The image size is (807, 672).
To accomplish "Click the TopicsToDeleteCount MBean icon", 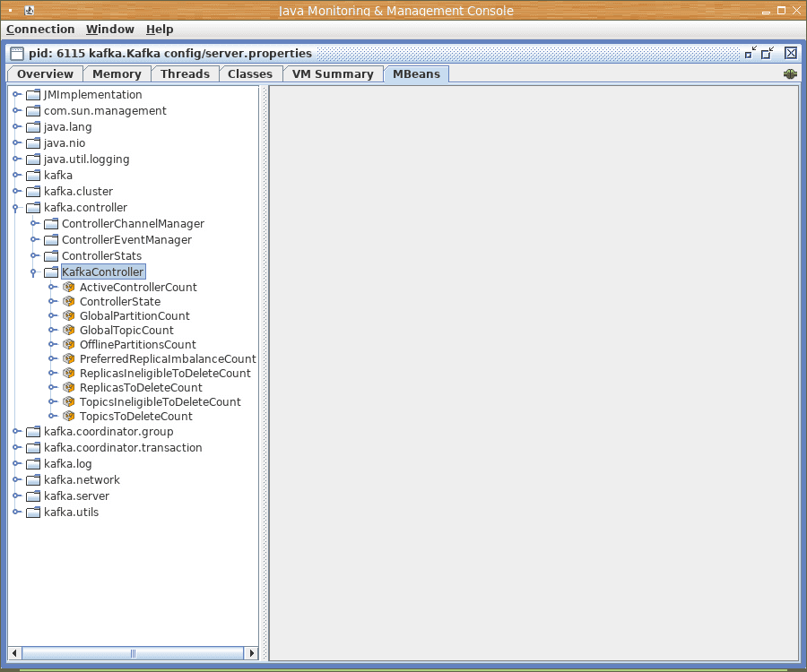I will 68,417.
